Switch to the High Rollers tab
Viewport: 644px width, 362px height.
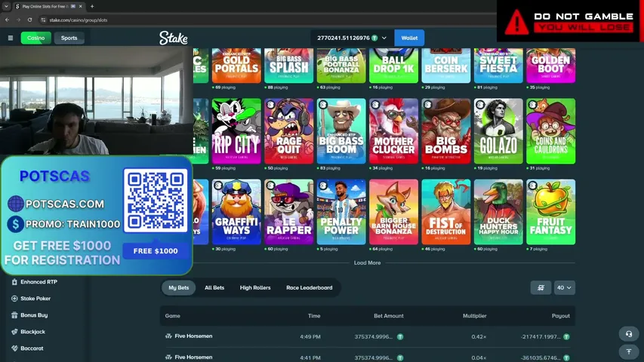click(255, 287)
